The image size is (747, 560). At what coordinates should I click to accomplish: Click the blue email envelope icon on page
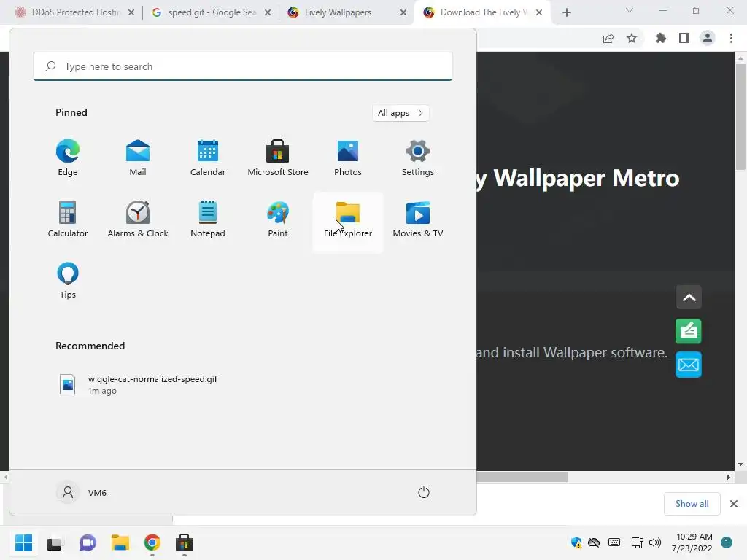(x=689, y=365)
